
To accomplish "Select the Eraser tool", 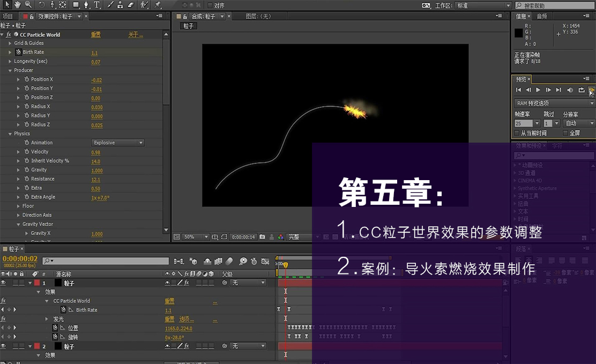I will pos(131,5).
